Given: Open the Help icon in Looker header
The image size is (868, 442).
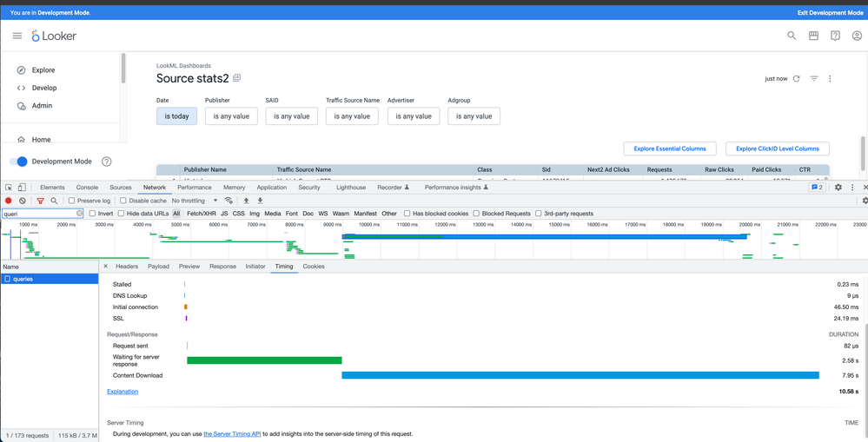Looking at the screenshot, I should point(835,36).
